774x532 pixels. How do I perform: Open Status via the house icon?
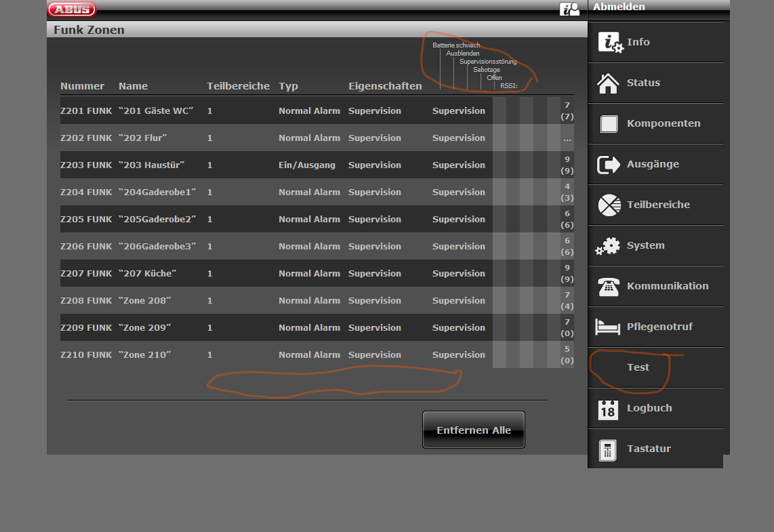coord(608,83)
